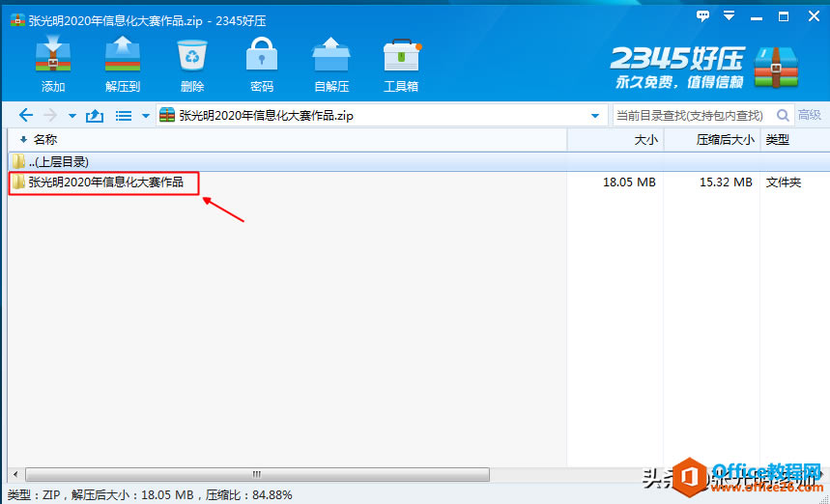Image resolution: width=830 pixels, height=504 pixels.
Task: Expand the address path dropdown
Action: (595, 115)
